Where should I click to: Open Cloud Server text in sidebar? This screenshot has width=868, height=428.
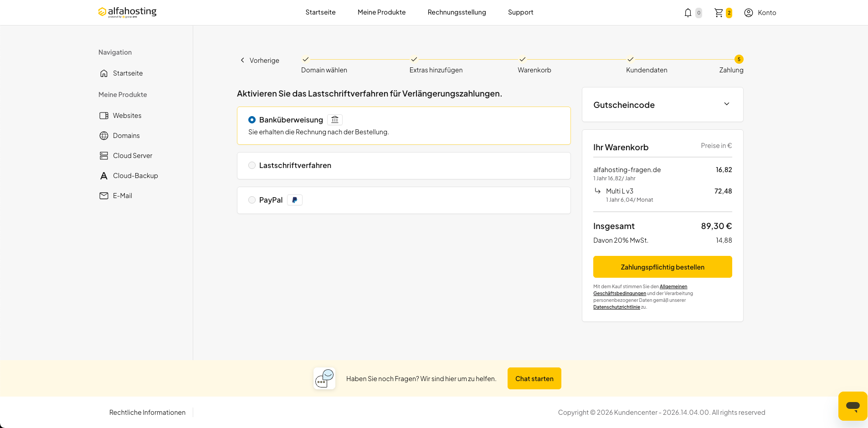(x=133, y=156)
